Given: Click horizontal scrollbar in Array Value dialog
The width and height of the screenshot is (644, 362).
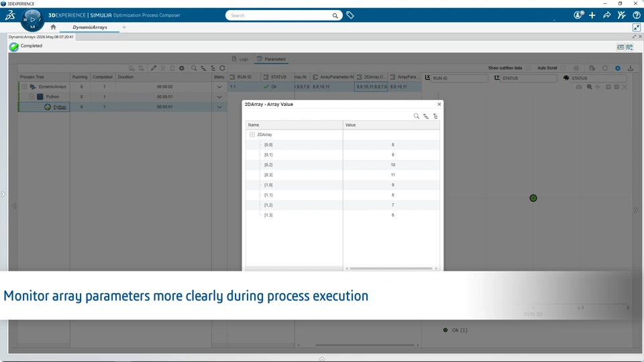Looking at the screenshot, I should coord(391,268).
